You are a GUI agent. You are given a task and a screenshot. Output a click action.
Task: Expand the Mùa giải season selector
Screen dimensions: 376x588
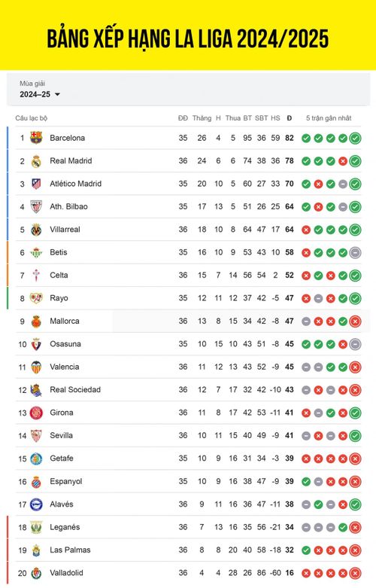pos(188,90)
